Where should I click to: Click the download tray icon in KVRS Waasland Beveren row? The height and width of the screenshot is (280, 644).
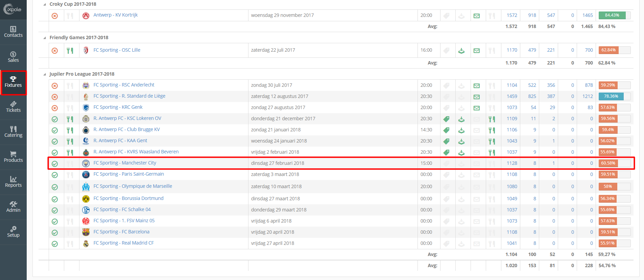[x=461, y=153]
